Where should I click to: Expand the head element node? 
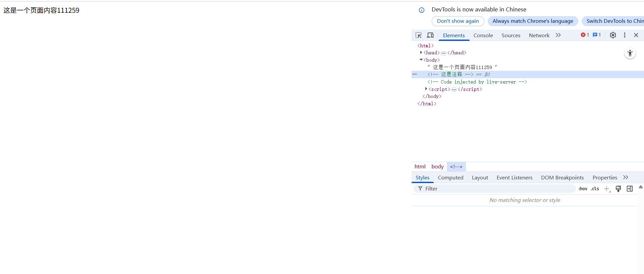coord(421,53)
